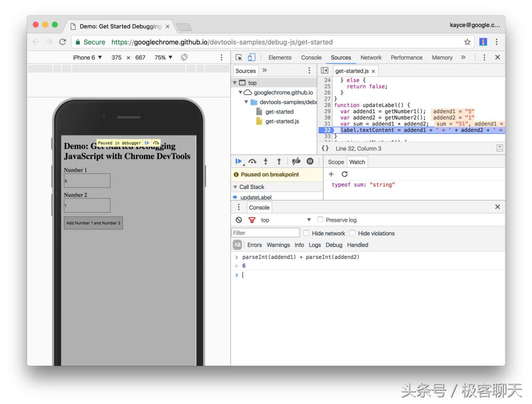
Task: Select the Step over next function call icon
Action: point(252,162)
